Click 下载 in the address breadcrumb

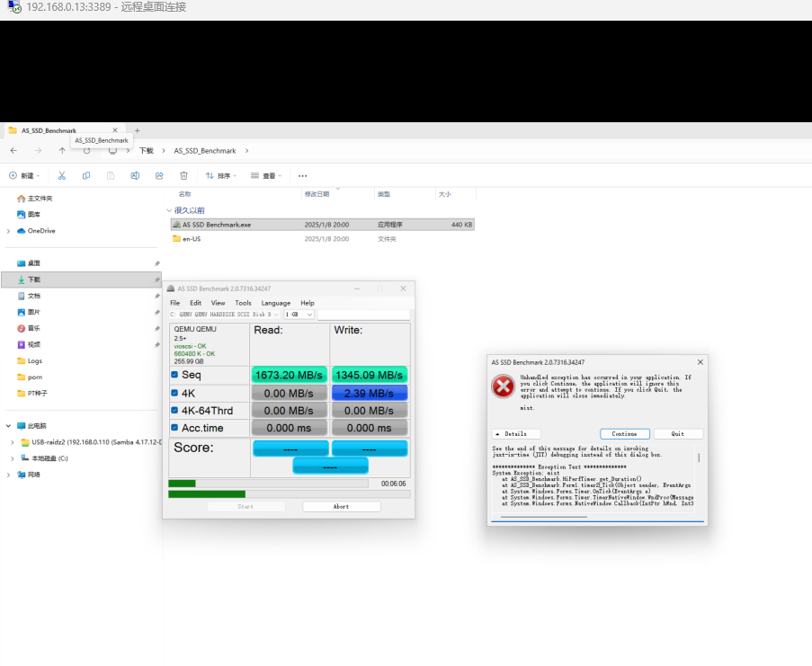[x=147, y=151]
